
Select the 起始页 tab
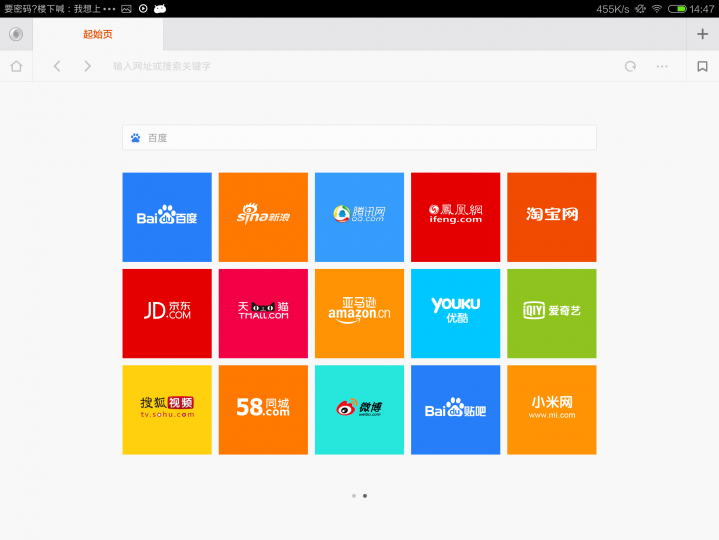click(98, 34)
